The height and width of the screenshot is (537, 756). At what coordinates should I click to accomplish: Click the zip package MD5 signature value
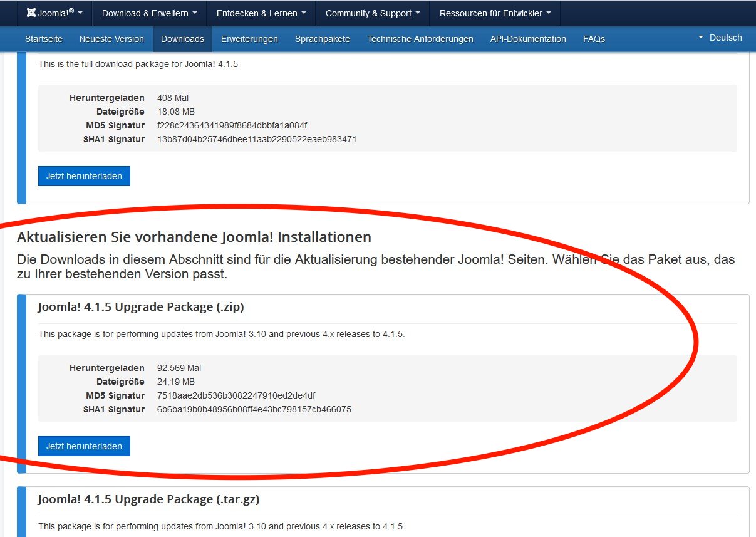(236, 395)
